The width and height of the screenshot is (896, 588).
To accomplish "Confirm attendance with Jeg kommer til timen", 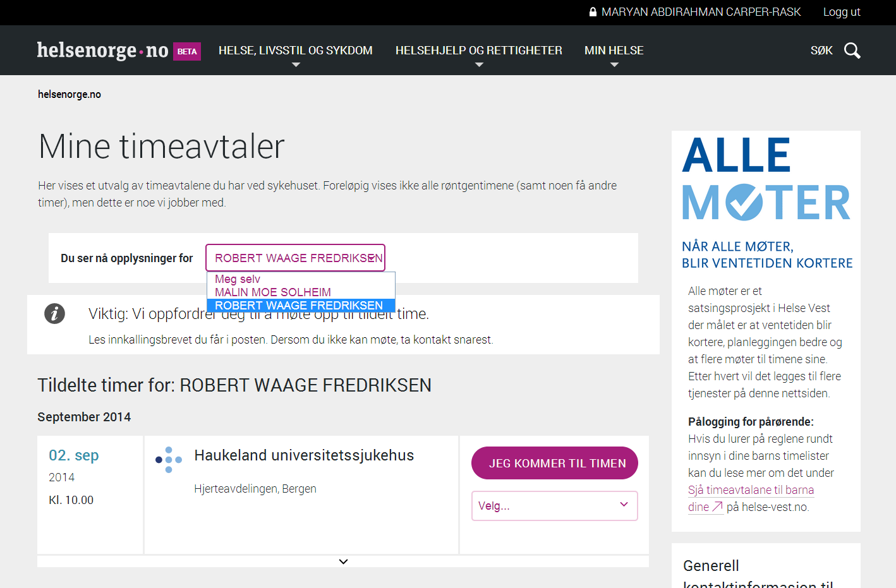I will click(x=555, y=463).
